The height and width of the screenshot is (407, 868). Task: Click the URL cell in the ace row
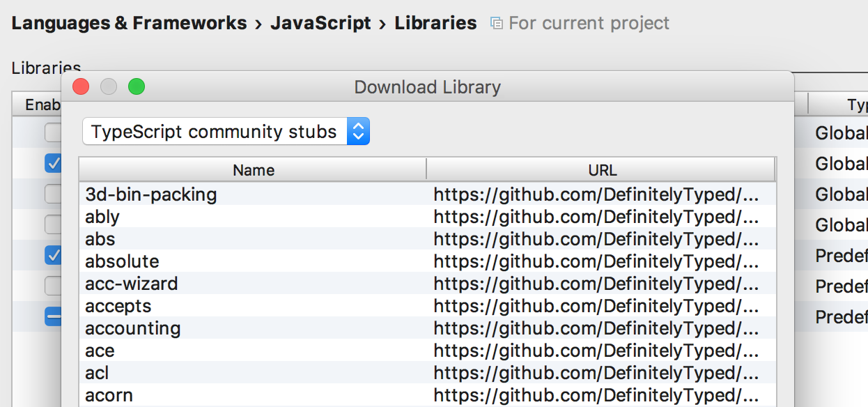[602, 350]
